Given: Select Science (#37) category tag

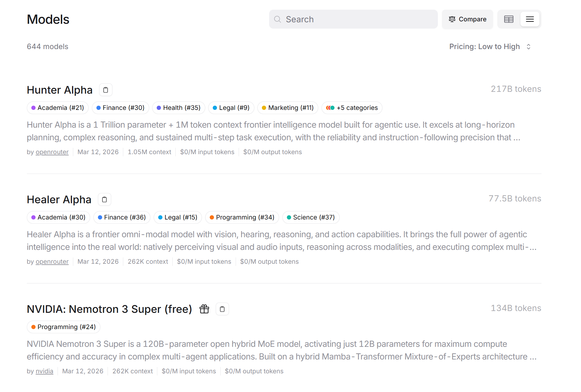Looking at the screenshot, I should [x=310, y=217].
